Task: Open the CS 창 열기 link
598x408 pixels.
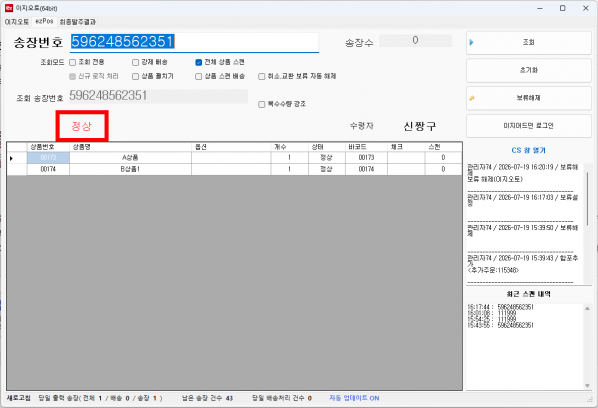Action: [529, 150]
